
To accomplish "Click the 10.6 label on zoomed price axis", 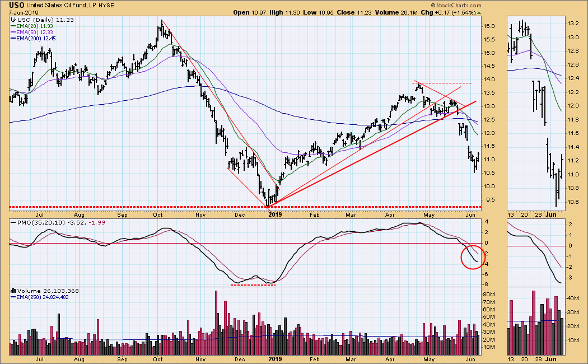I will 573,202.
